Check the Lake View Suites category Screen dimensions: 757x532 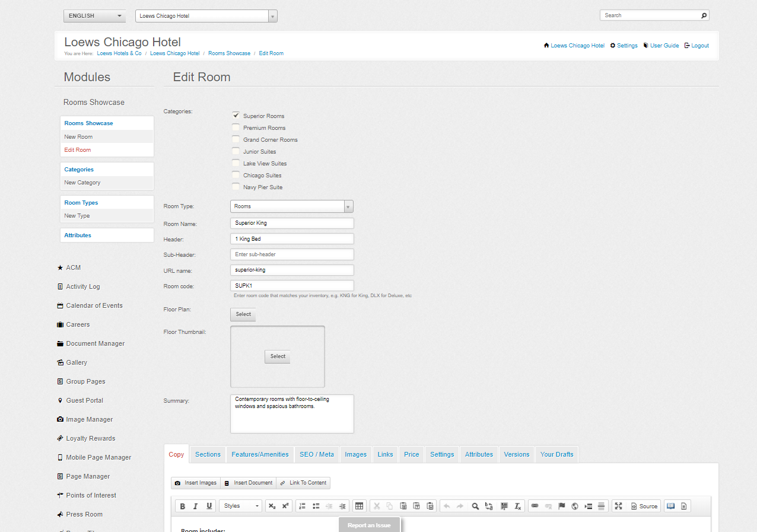click(236, 163)
